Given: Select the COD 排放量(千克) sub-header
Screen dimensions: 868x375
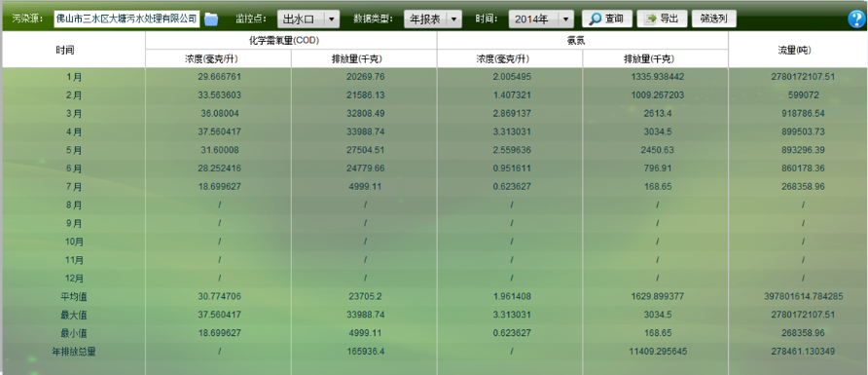Looking at the screenshot, I should (364, 58).
